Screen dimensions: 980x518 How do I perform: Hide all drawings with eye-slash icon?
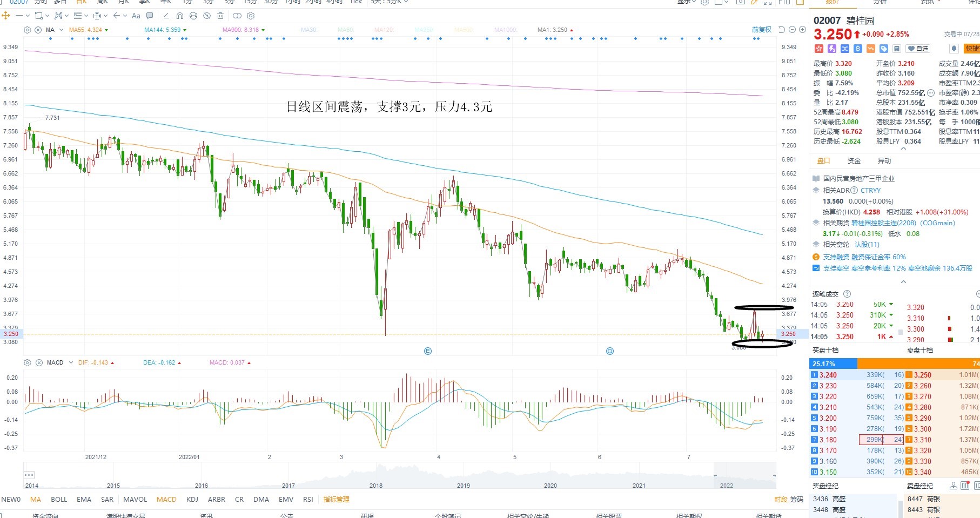click(x=207, y=16)
